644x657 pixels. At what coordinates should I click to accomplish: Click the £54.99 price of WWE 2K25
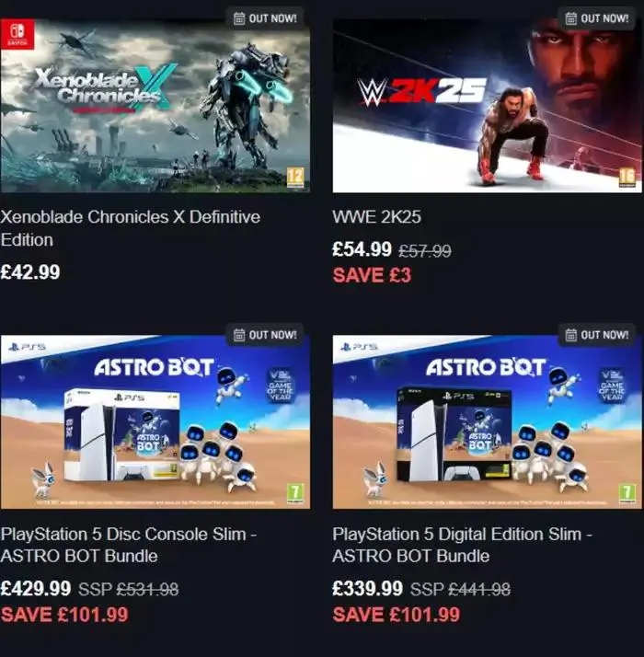pyautogui.click(x=362, y=248)
